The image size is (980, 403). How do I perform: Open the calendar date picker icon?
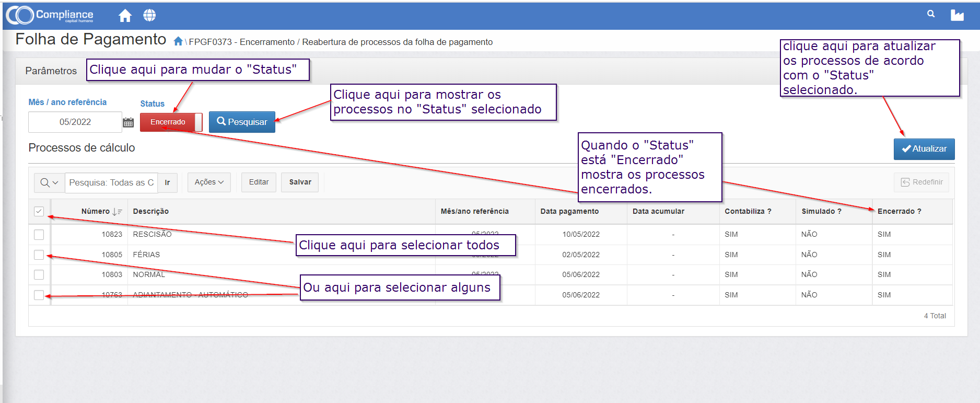(x=128, y=122)
